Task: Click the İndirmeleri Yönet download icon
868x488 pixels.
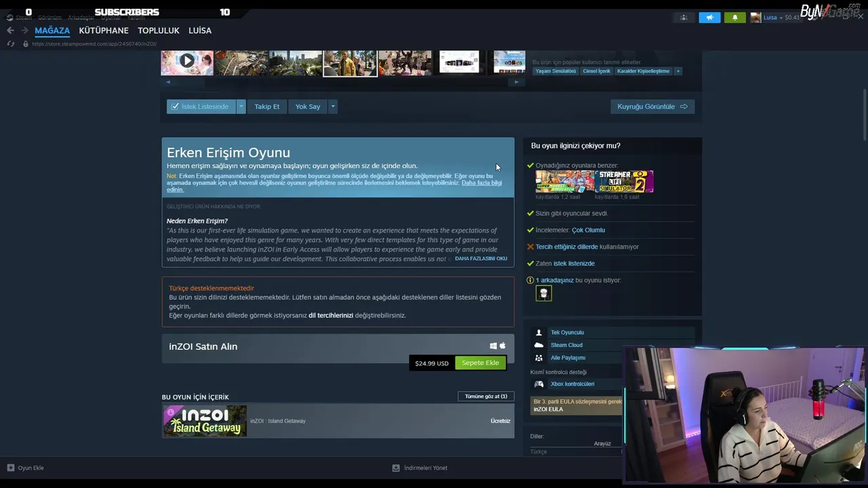Action: pos(396,468)
